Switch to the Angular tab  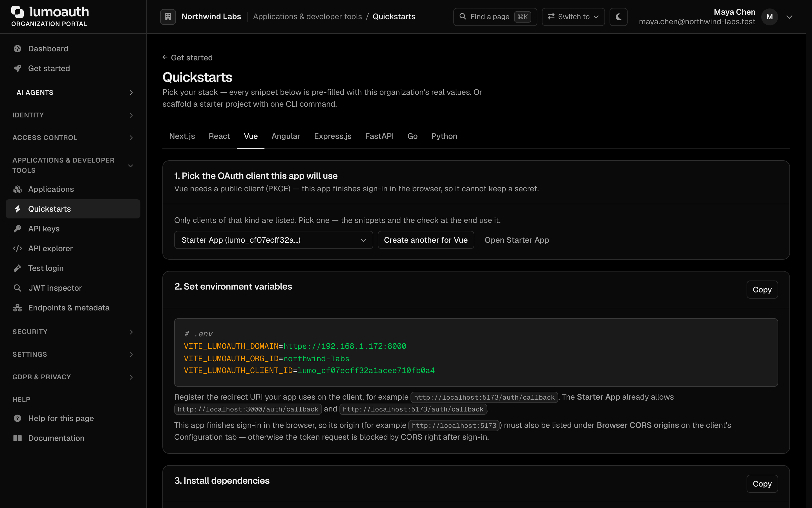tap(286, 136)
